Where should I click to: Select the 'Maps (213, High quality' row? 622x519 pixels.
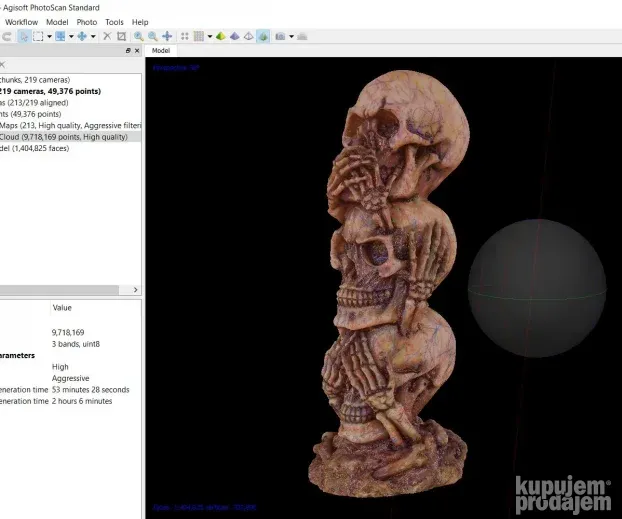(x=70, y=125)
